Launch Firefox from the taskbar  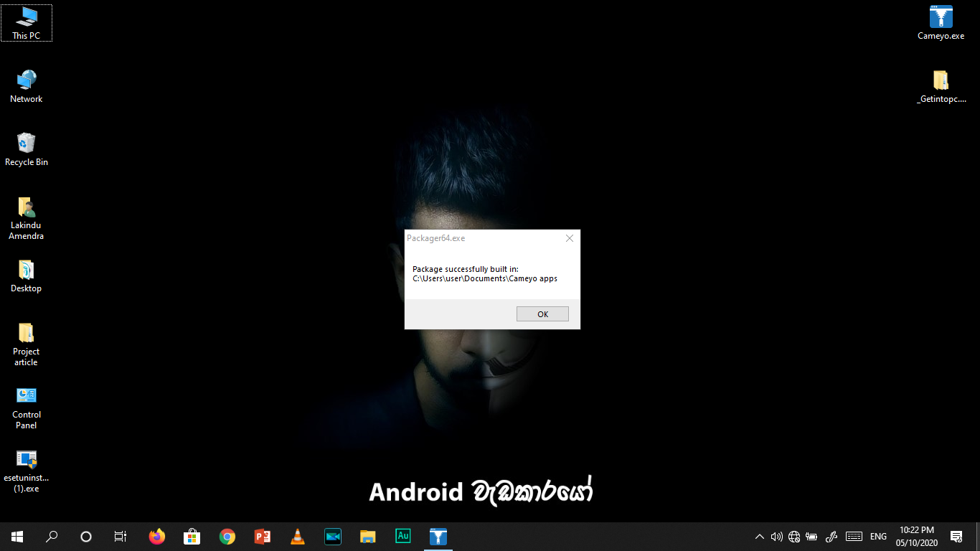pos(156,537)
